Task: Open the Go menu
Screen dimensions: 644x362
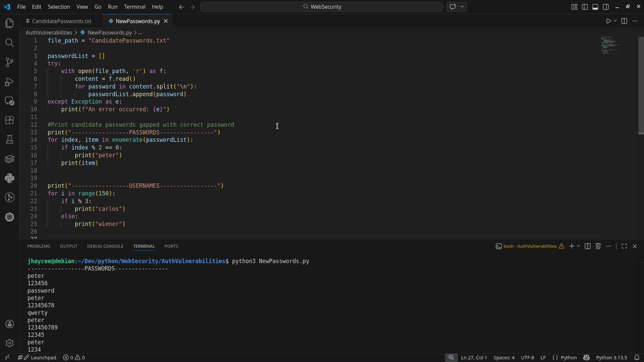Action: click(x=98, y=7)
